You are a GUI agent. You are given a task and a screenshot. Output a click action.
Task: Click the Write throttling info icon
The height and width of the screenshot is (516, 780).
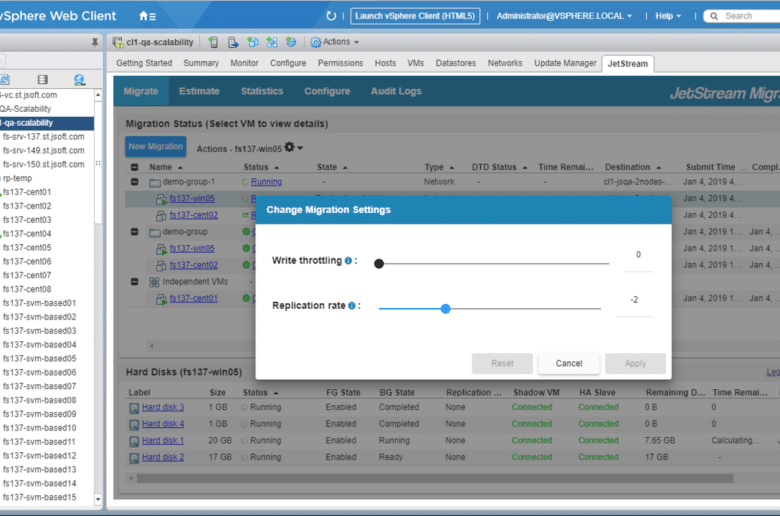pyautogui.click(x=348, y=261)
